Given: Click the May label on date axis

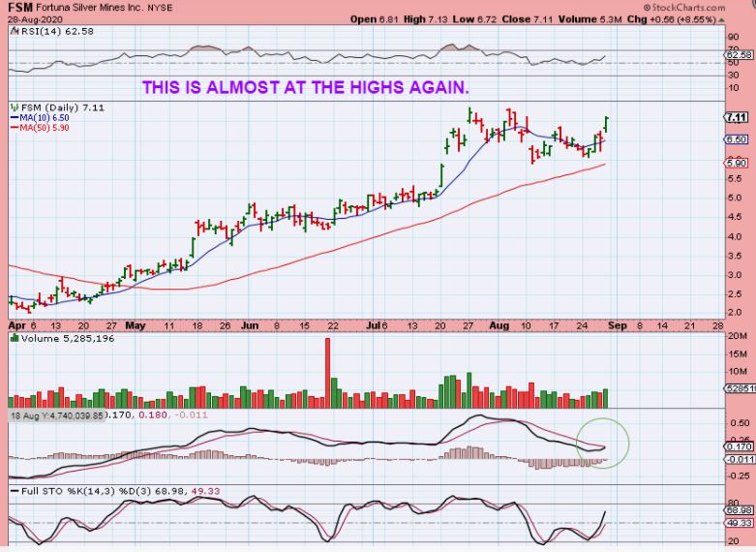Looking at the screenshot, I should [136, 325].
